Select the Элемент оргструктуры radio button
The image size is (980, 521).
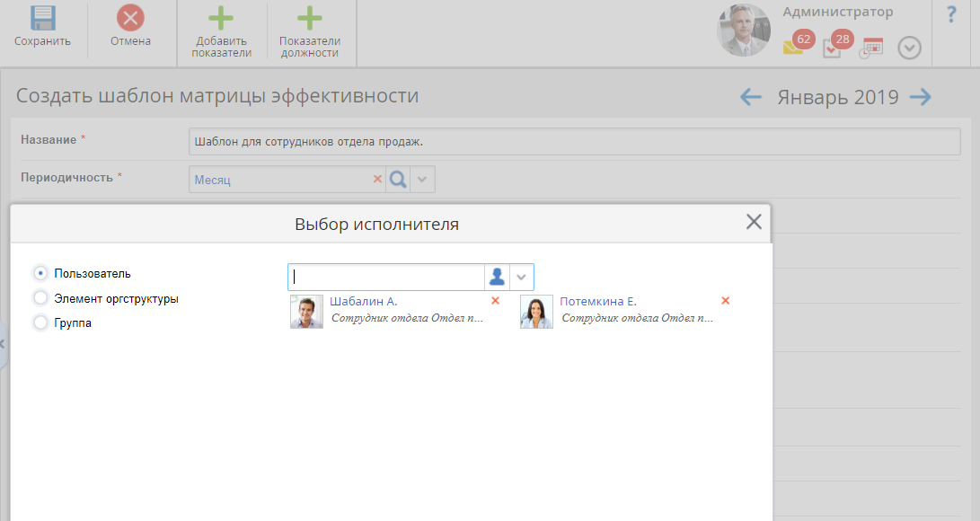pyautogui.click(x=40, y=298)
